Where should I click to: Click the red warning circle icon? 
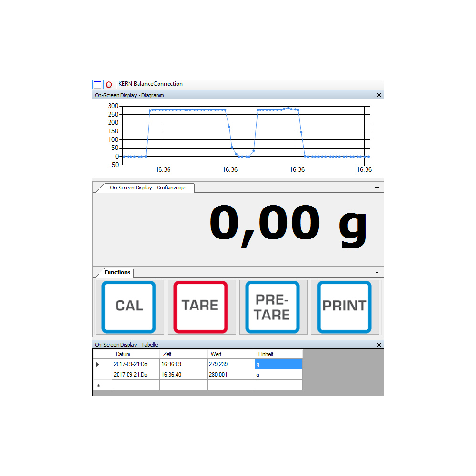109,85
